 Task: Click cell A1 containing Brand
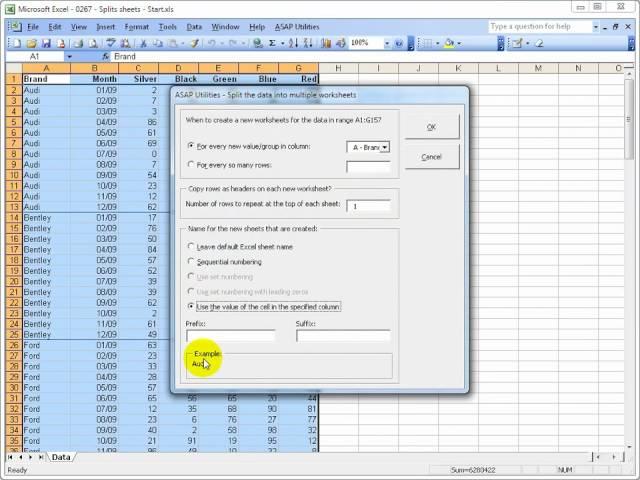coord(46,79)
